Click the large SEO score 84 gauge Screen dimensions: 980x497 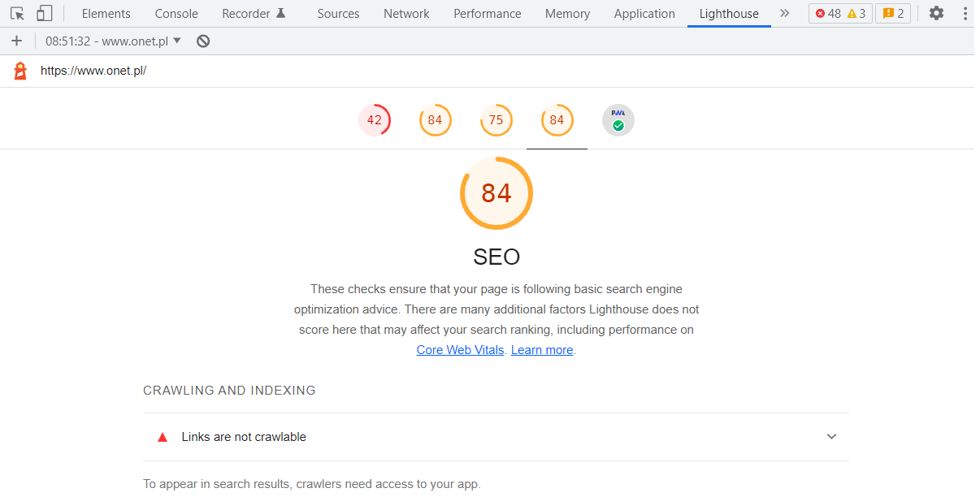coord(497,193)
